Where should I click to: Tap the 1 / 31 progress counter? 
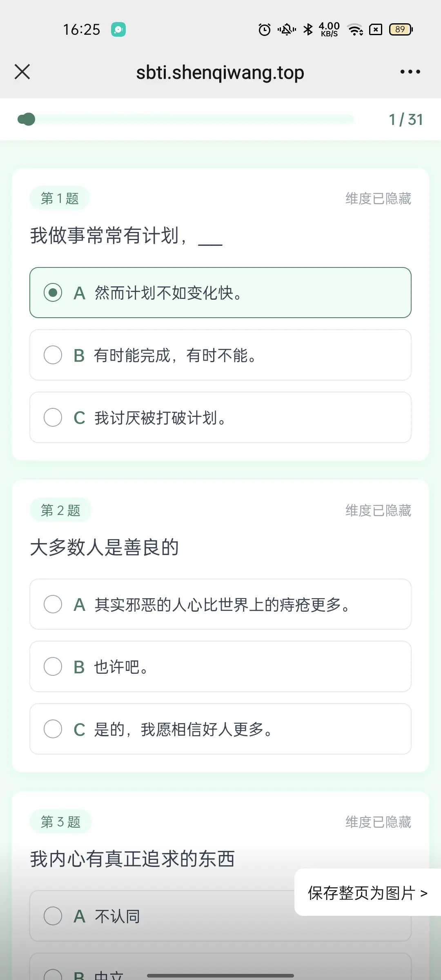406,120
